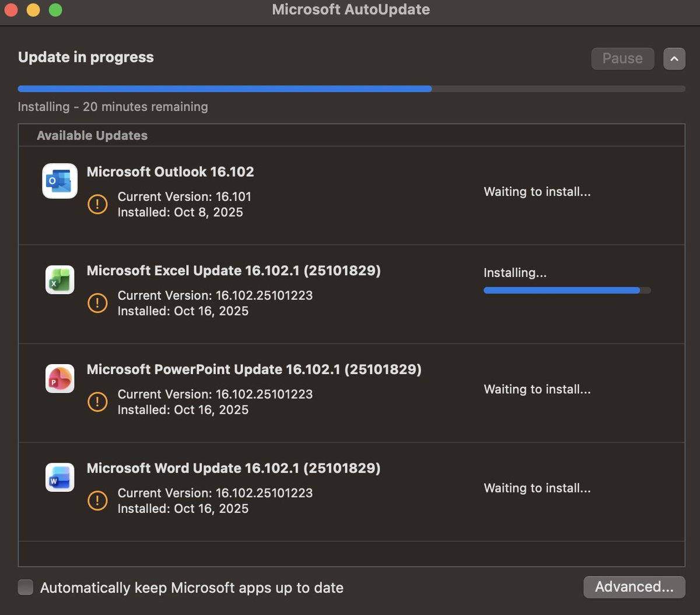
Task: Click Outlook's Current Version: 16.101 text
Action: [184, 197]
